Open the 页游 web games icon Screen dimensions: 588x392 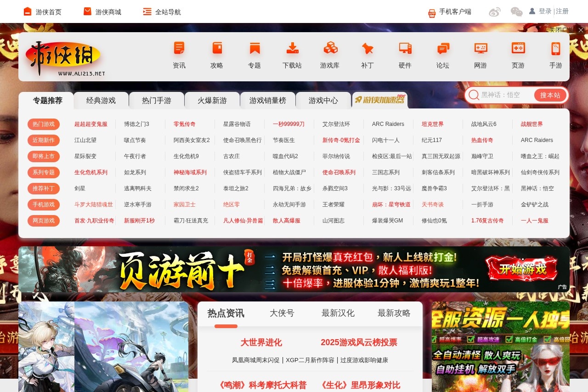pos(518,48)
